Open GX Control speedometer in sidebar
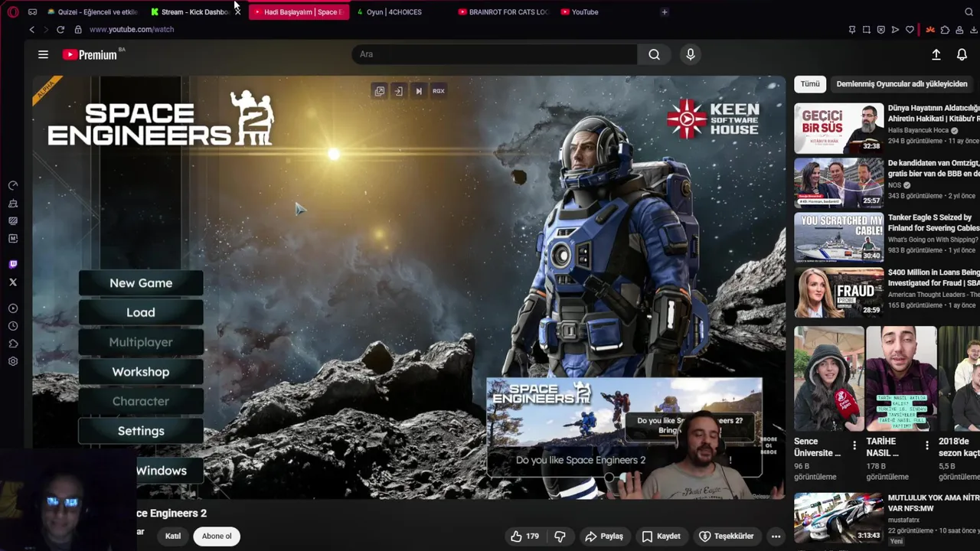Image resolution: width=980 pixels, height=551 pixels. tap(13, 185)
